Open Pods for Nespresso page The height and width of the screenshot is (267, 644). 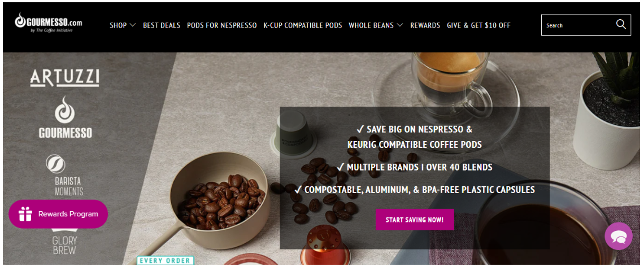[x=222, y=25]
